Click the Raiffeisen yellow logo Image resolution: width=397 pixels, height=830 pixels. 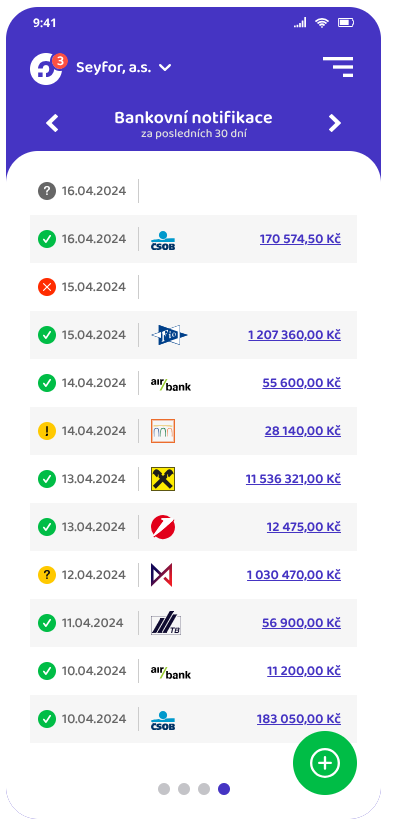click(163, 479)
